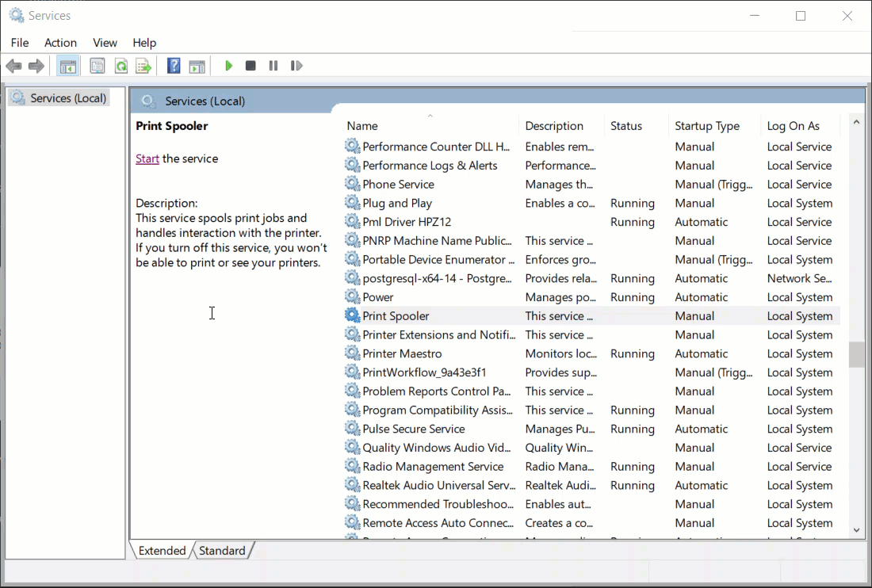
Task: Click the gear icon beside Radio Management Service
Action: point(353,466)
